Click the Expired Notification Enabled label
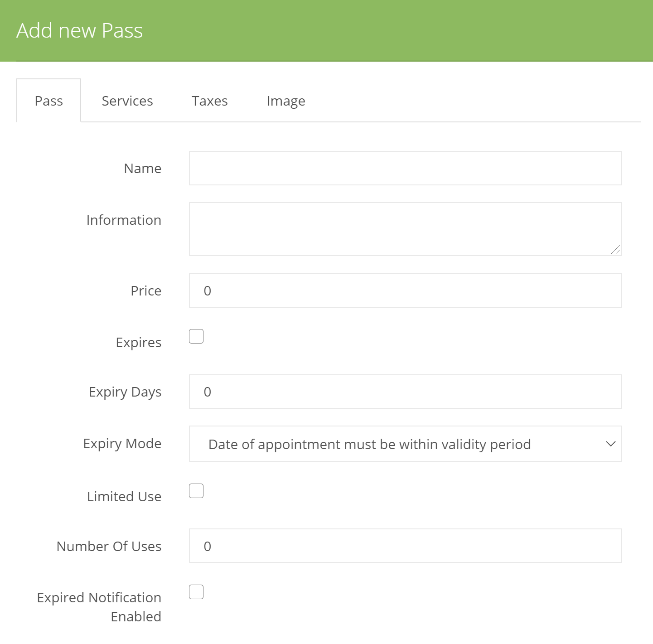The height and width of the screenshot is (644, 653). tap(99, 607)
